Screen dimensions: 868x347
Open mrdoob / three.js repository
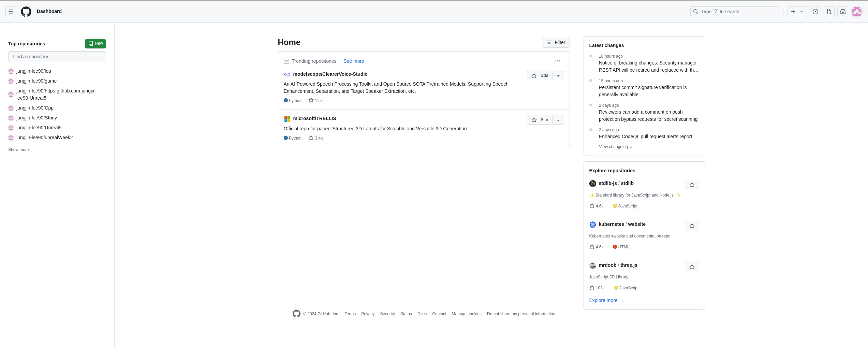pyautogui.click(x=618, y=265)
